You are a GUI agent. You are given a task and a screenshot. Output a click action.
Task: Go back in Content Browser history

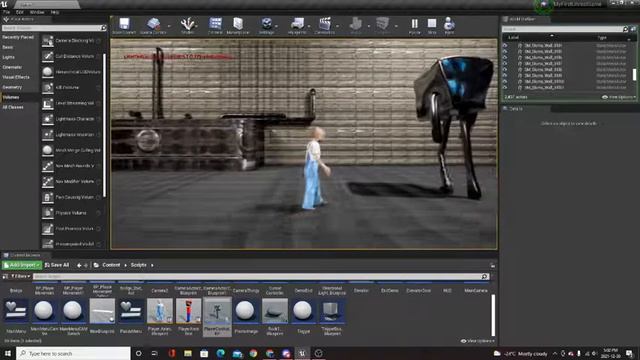(79, 265)
